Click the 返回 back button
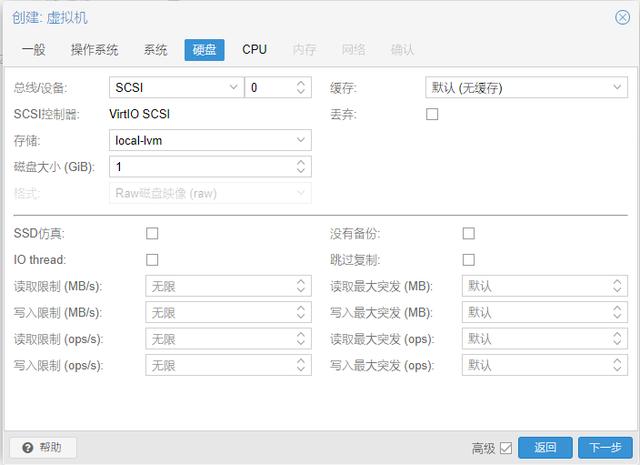 click(545, 448)
